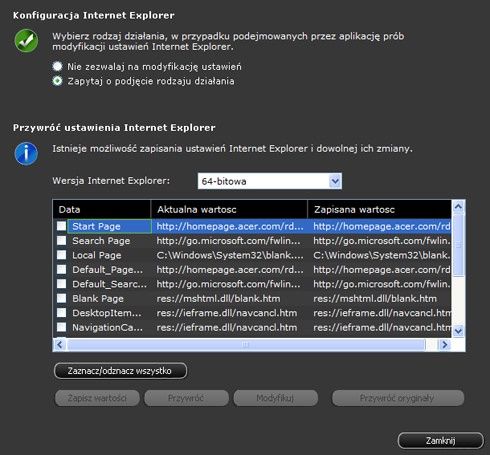This screenshot has width=490, height=455.
Task: Select the 'Start Page' row label
Action: point(96,226)
